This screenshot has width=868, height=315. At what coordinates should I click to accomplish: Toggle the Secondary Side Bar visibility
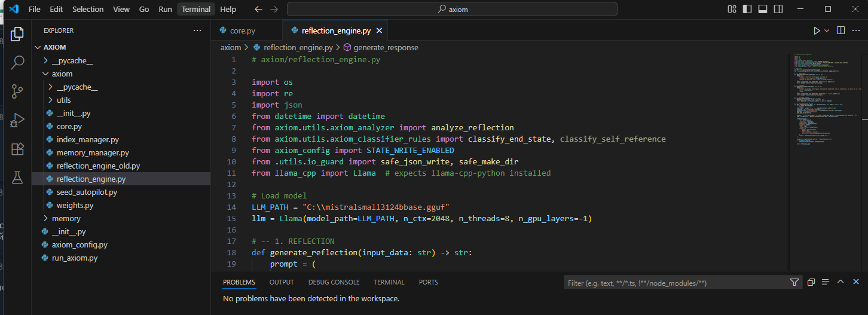click(x=778, y=9)
